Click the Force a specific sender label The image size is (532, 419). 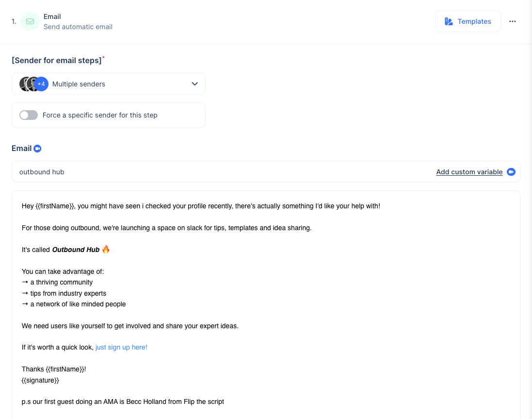(x=100, y=115)
